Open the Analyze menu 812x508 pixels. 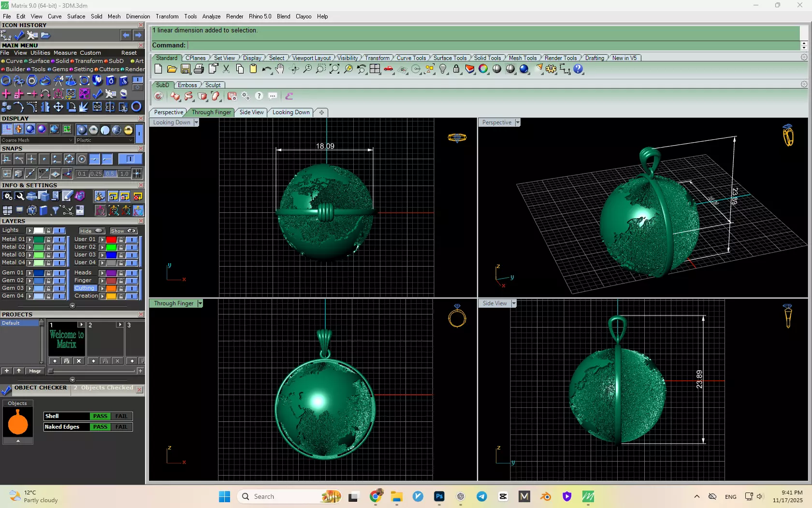pyautogui.click(x=211, y=16)
